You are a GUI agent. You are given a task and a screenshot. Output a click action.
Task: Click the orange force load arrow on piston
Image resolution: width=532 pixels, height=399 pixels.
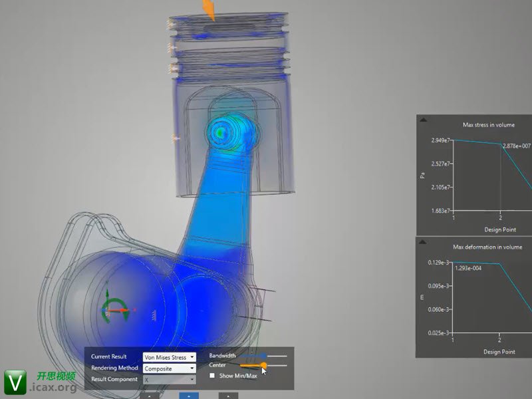(x=209, y=9)
